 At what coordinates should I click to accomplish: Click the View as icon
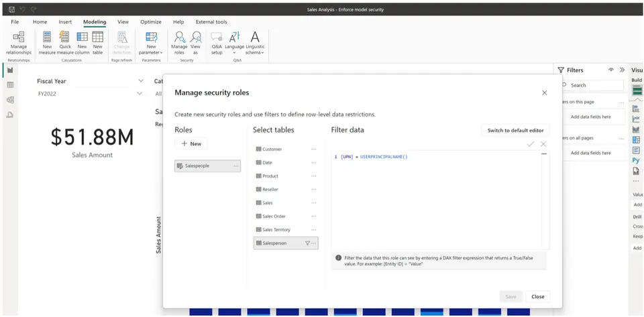(196, 37)
